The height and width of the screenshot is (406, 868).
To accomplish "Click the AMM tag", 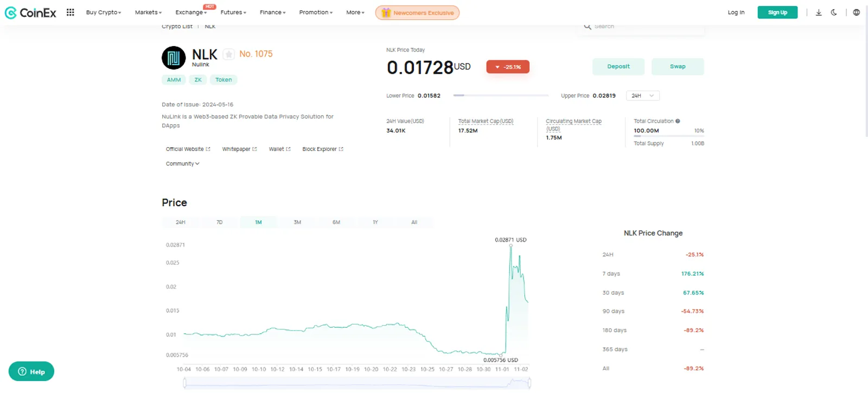I will 174,80.
